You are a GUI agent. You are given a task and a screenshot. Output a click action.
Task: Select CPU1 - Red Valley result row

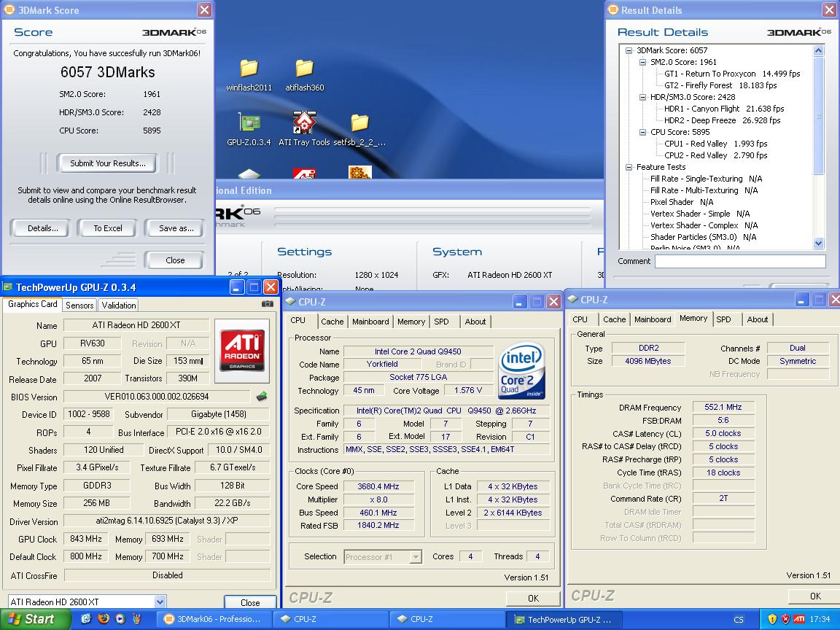pos(716,144)
